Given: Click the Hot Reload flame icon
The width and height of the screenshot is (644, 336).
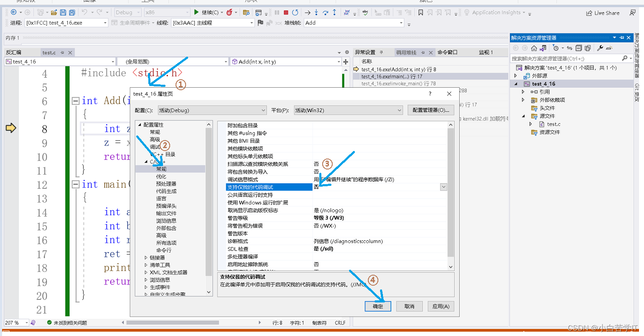Looking at the screenshot, I should click(230, 13).
